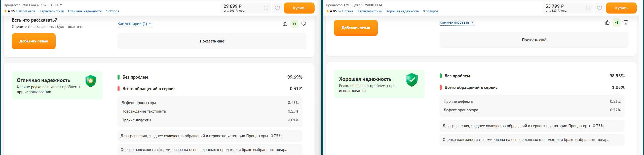Viewport: 644px width, 155px height.
Task: Click от 1 261 ₽/ мес. installment text
Action: [x=234, y=11]
